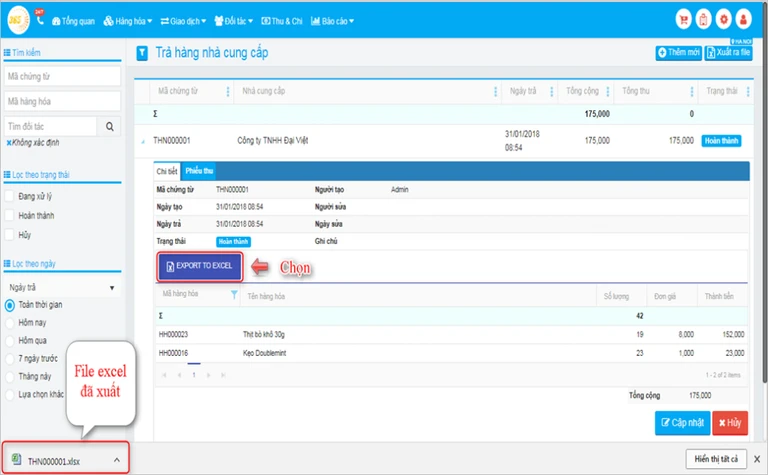Select Lựa chọn khác radio option

pos(9,395)
